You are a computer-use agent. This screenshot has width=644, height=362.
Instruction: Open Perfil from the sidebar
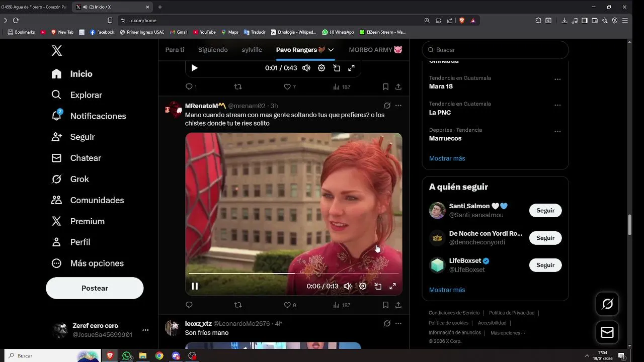point(71,242)
